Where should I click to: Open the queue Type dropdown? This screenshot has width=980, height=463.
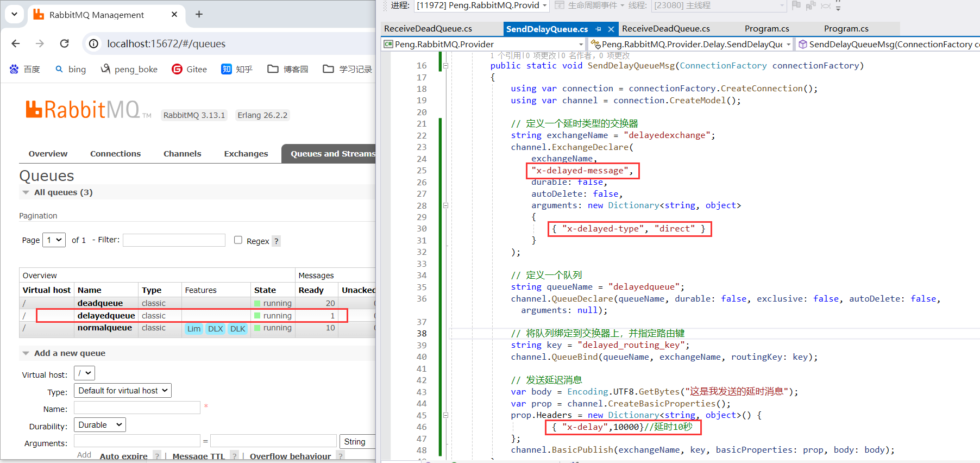pyautogui.click(x=123, y=391)
